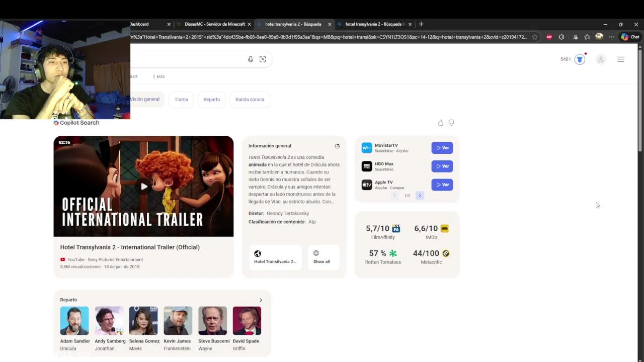Open Andy Samberg cast photo
The height and width of the screenshot is (362, 644).
pos(109,321)
